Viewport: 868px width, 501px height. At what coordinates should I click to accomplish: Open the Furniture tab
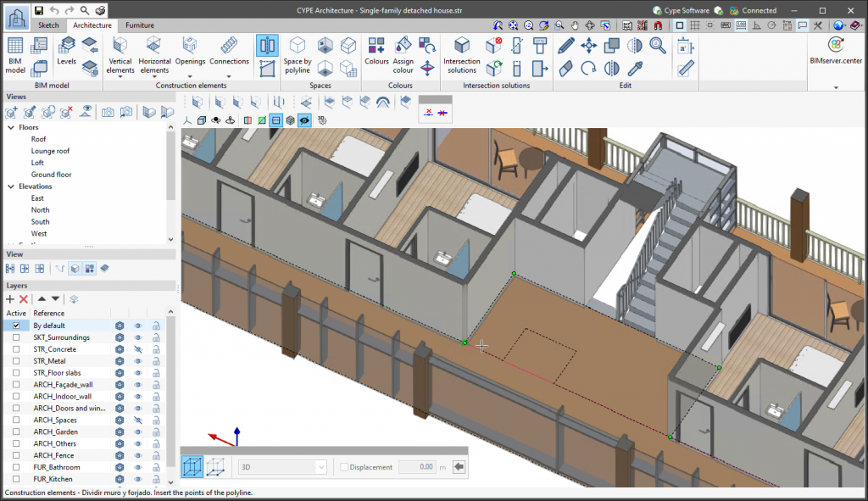tap(140, 25)
